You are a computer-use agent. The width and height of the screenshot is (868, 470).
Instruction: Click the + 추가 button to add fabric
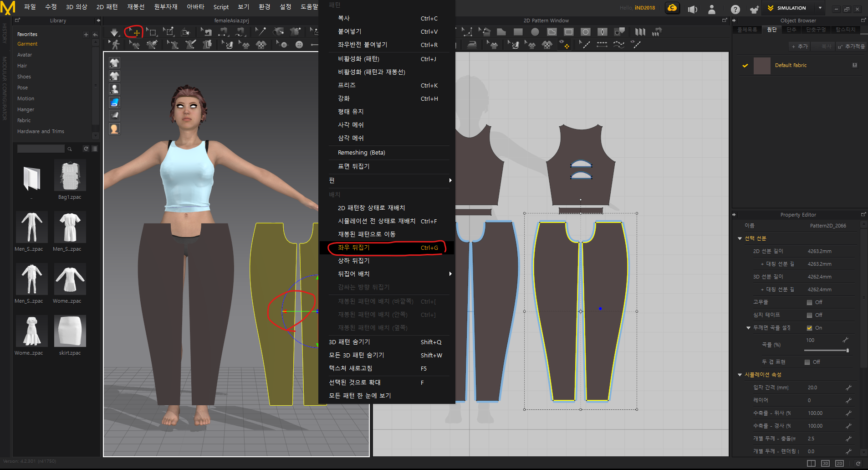800,46
